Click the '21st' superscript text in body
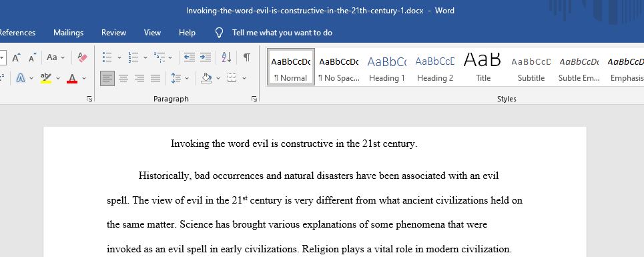Screen dimensions: 644x257 (x=240, y=200)
